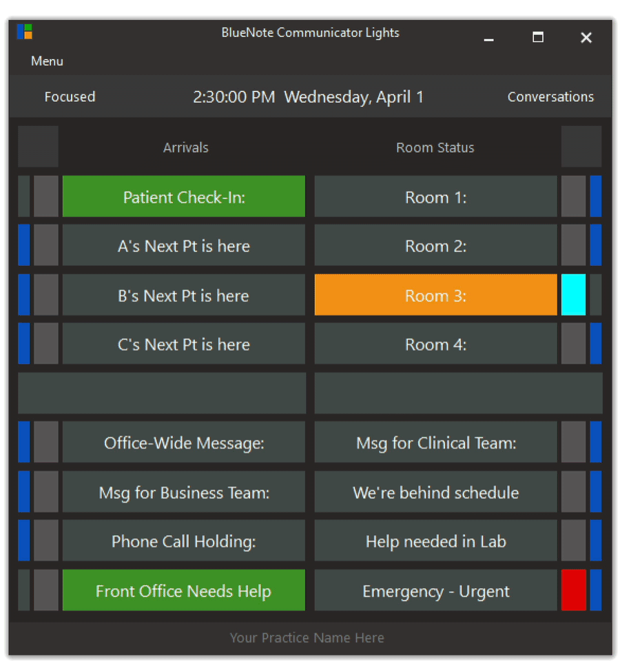Viewport: 620px width, 672px height.
Task: Click blue indicator right of Room 4
Action: coord(596,344)
